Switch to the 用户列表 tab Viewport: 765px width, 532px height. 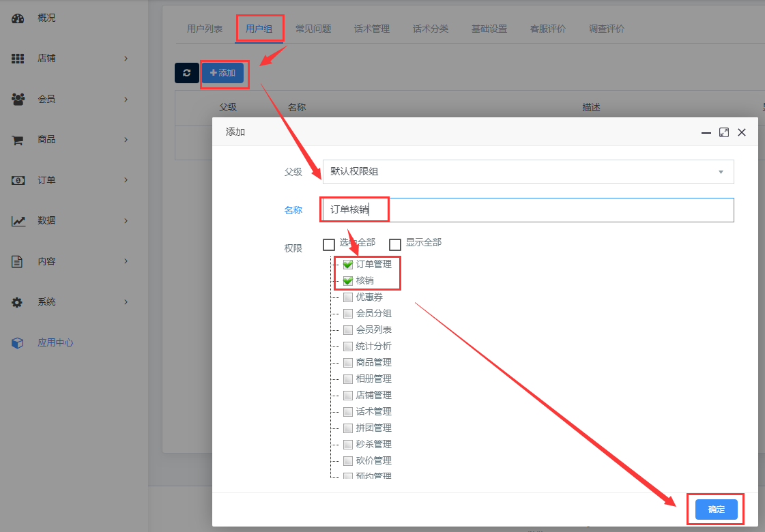tap(205, 29)
